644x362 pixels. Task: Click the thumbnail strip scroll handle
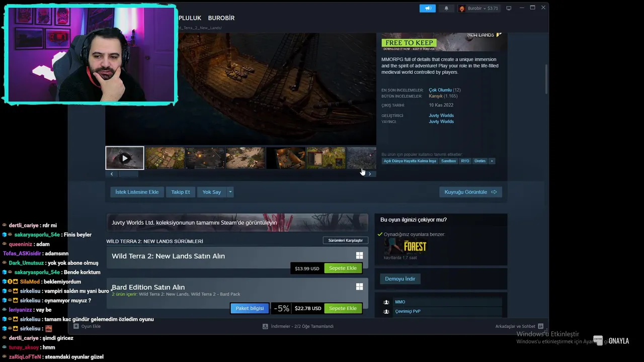click(x=128, y=174)
